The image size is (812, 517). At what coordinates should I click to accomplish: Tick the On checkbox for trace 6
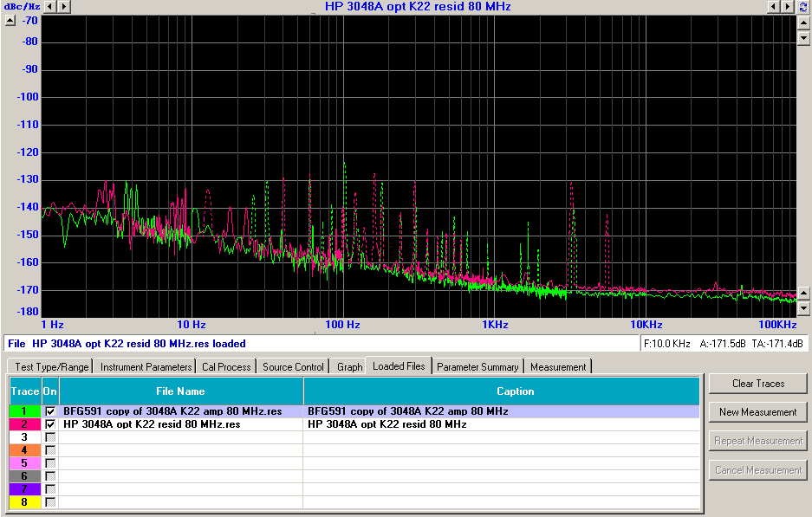50,476
